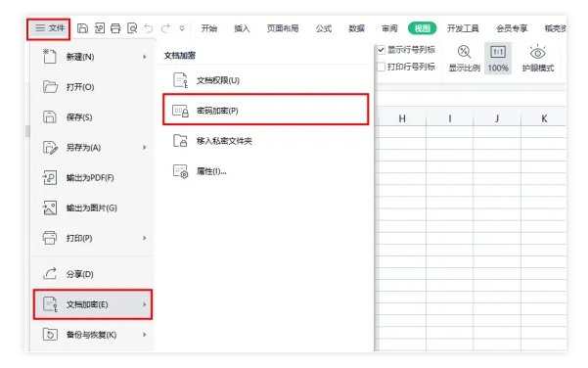Click the key document icon beside 文档加密(E)

click(50, 304)
